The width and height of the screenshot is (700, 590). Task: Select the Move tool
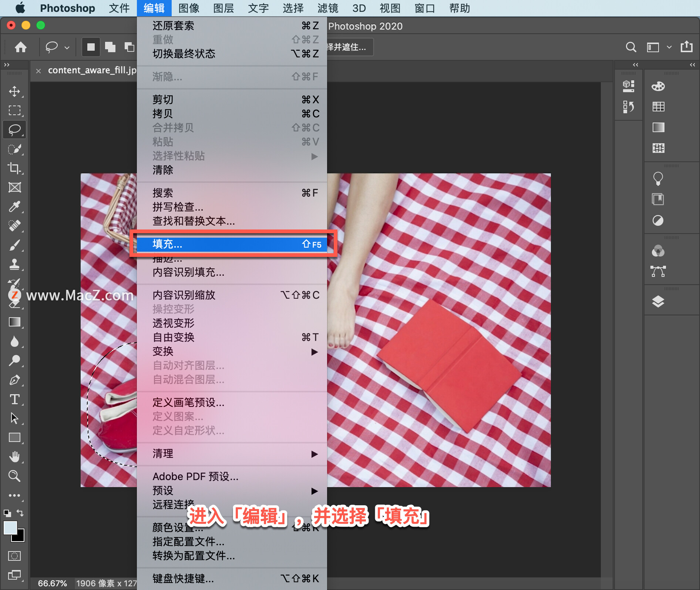[x=14, y=91]
